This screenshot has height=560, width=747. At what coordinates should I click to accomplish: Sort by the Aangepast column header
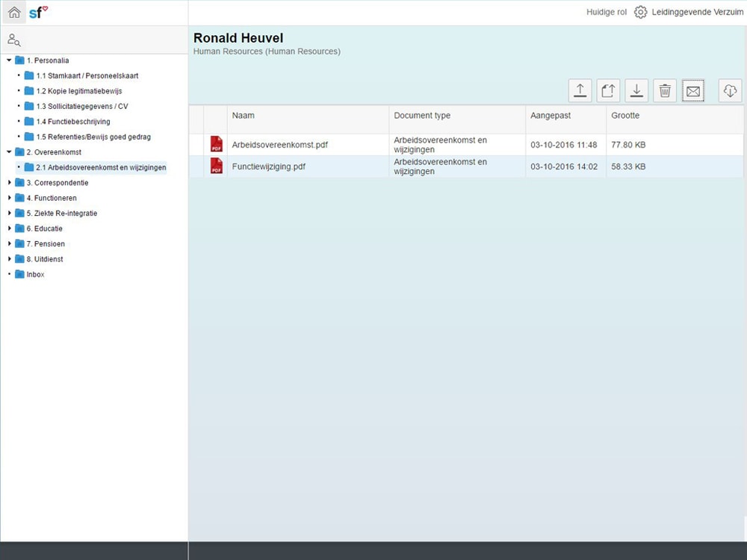pyautogui.click(x=550, y=116)
